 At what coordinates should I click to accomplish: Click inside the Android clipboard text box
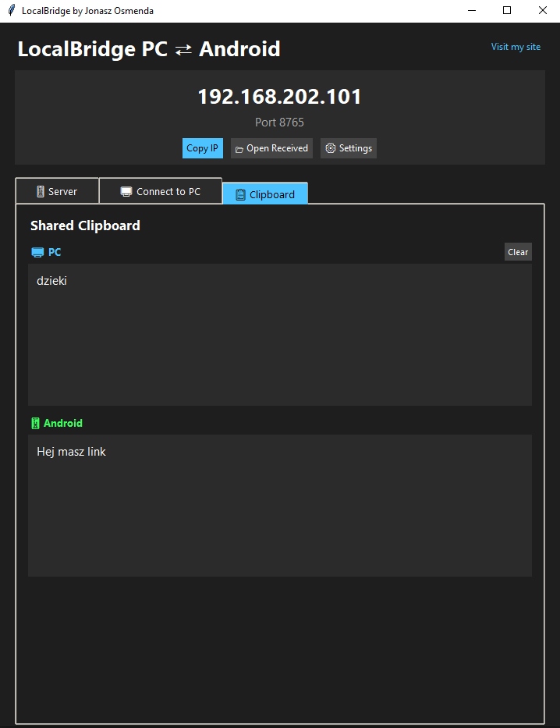(280, 505)
